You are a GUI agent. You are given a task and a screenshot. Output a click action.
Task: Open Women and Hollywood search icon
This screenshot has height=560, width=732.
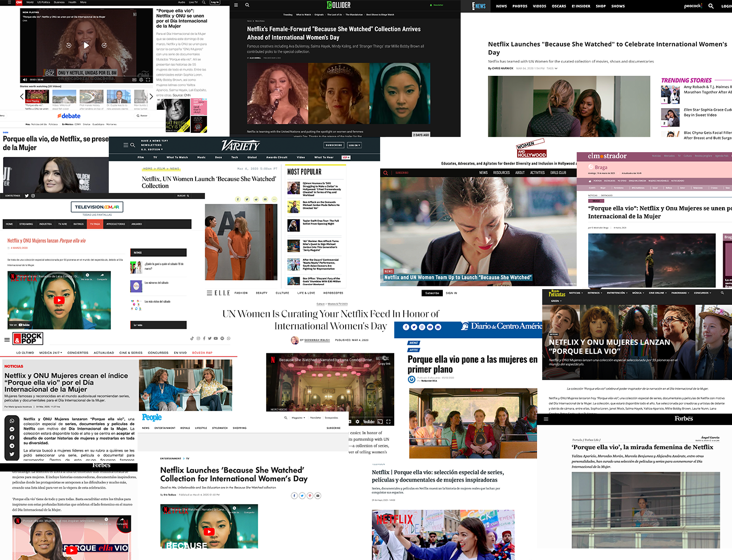(x=385, y=173)
